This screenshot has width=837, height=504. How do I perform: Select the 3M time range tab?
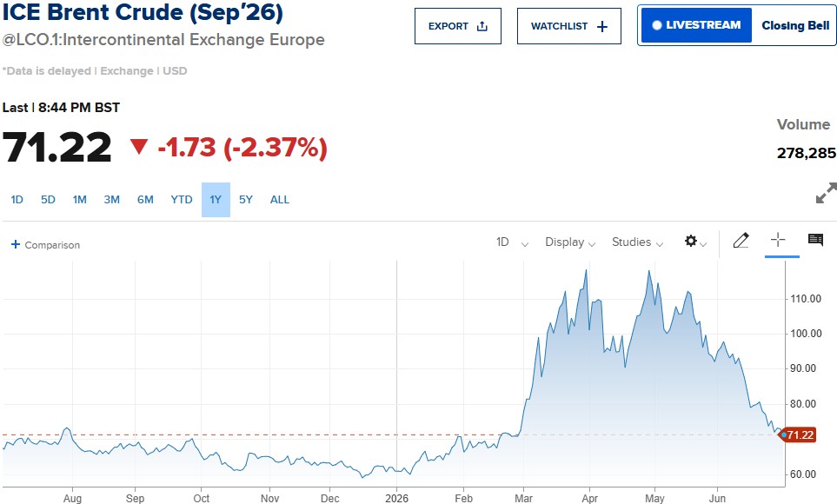pos(111,200)
